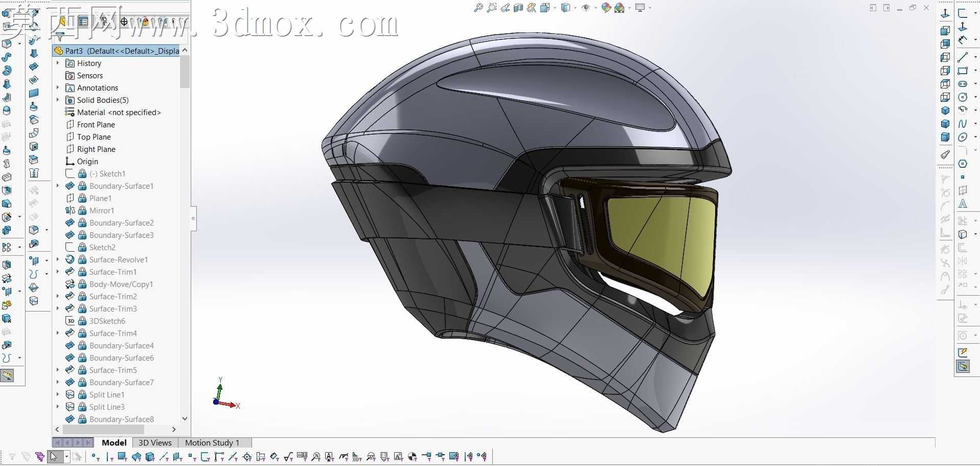Click the bottom-right highlighted sketch toolbar icon

[x=963, y=366]
